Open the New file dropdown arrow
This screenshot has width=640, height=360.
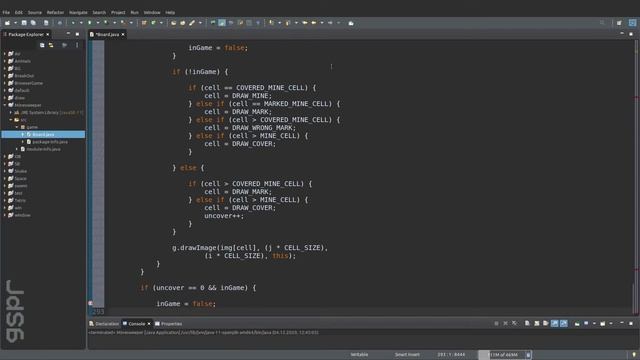tap(15, 23)
